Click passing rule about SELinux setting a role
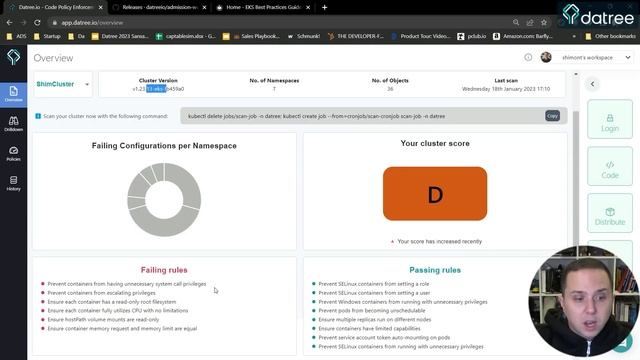The width and height of the screenshot is (640, 360). click(x=374, y=284)
